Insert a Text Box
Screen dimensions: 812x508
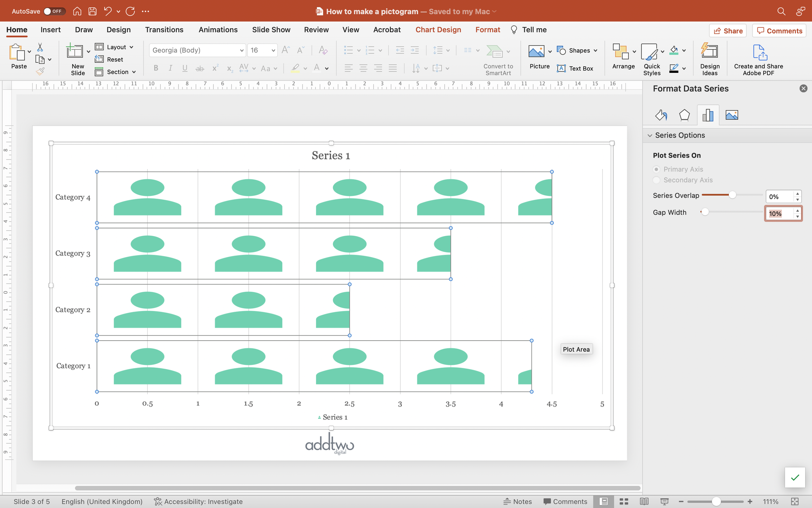pyautogui.click(x=575, y=69)
